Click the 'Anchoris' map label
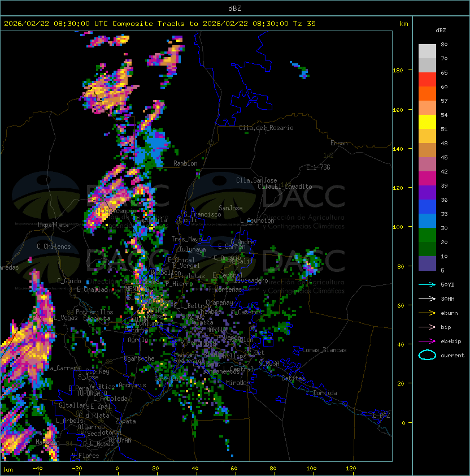 click(x=132, y=385)
